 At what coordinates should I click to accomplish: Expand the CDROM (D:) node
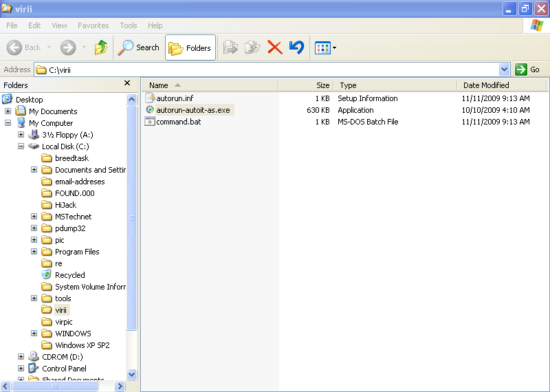pyautogui.click(x=21, y=356)
